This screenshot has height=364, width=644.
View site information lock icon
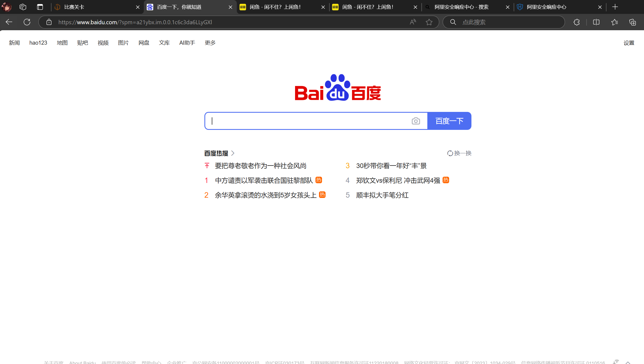pyautogui.click(x=49, y=22)
